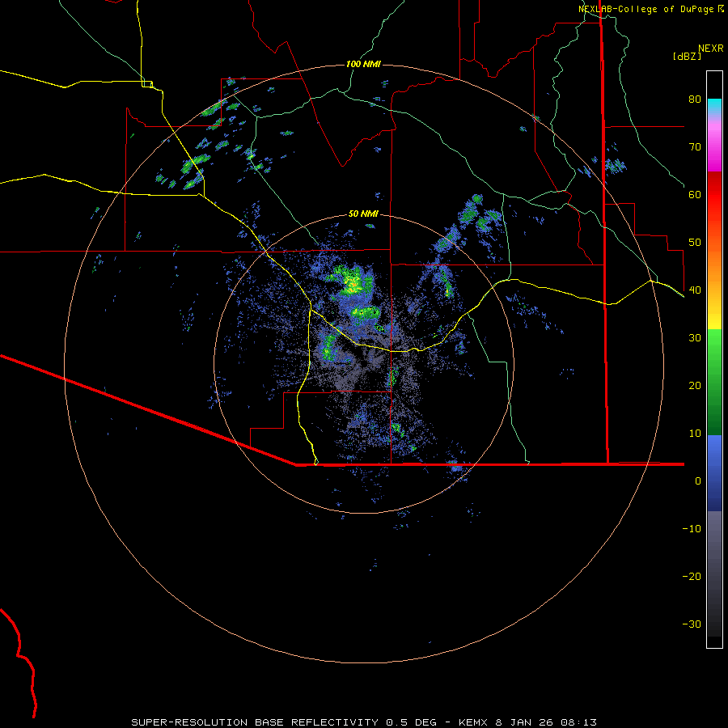The height and width of the screenshot is (728, 728).
Task: Click the -20 value on dBZ scale
Action: [692, 577]
